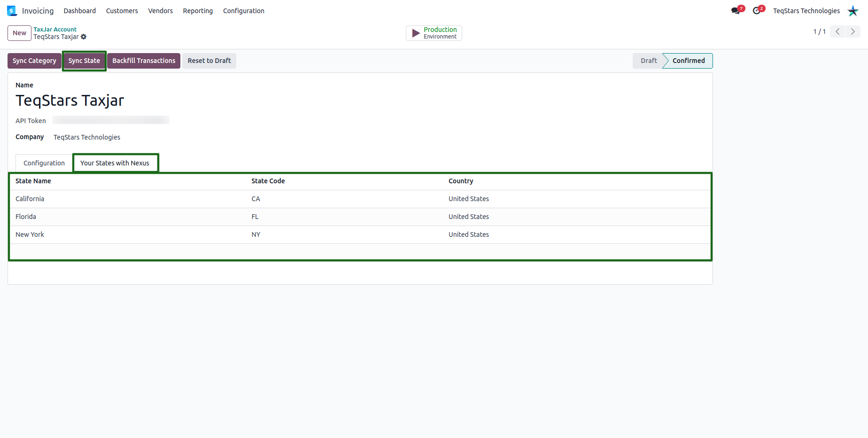Click the Name field TeqStars Taxjar
This screenshot has width=868, height=438.
coord(70,101)
